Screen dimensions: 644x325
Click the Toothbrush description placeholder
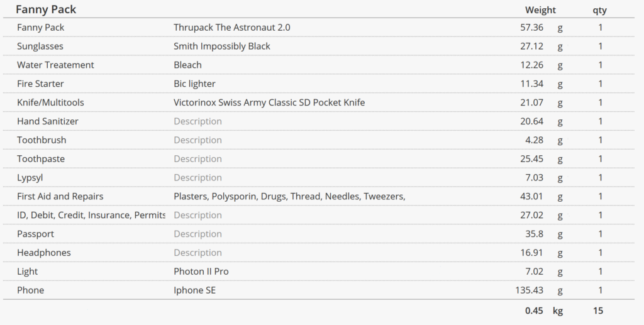click(197, 140)
